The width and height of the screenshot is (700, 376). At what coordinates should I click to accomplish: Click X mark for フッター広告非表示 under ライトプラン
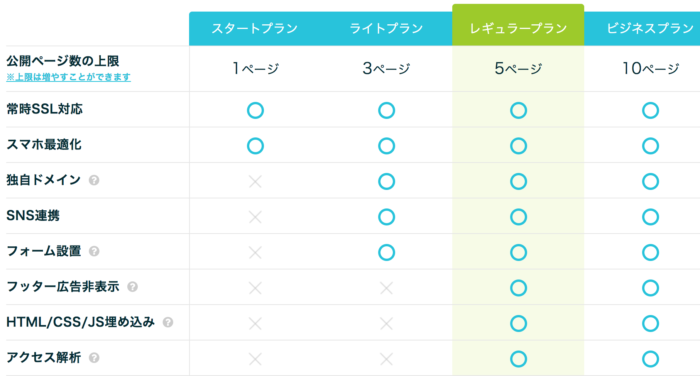[387, 288]
